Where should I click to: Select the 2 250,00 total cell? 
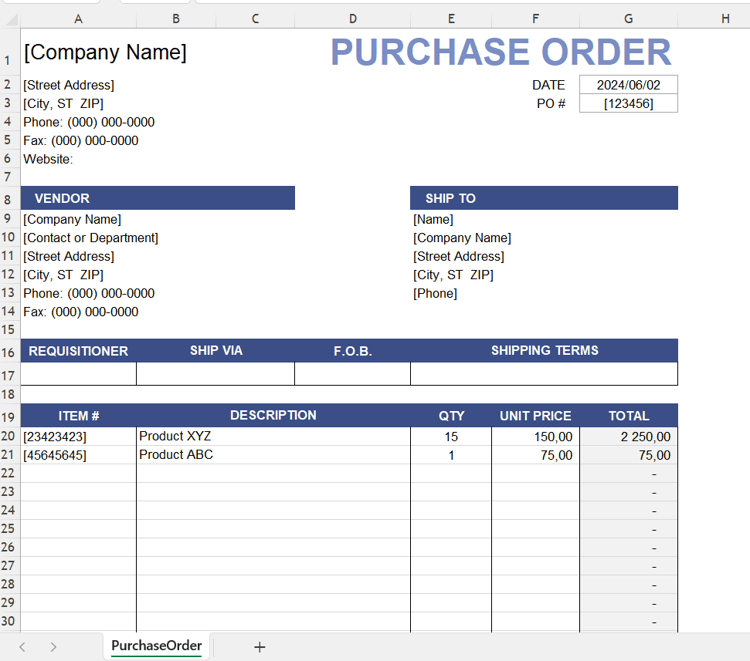tap(629, 436)
